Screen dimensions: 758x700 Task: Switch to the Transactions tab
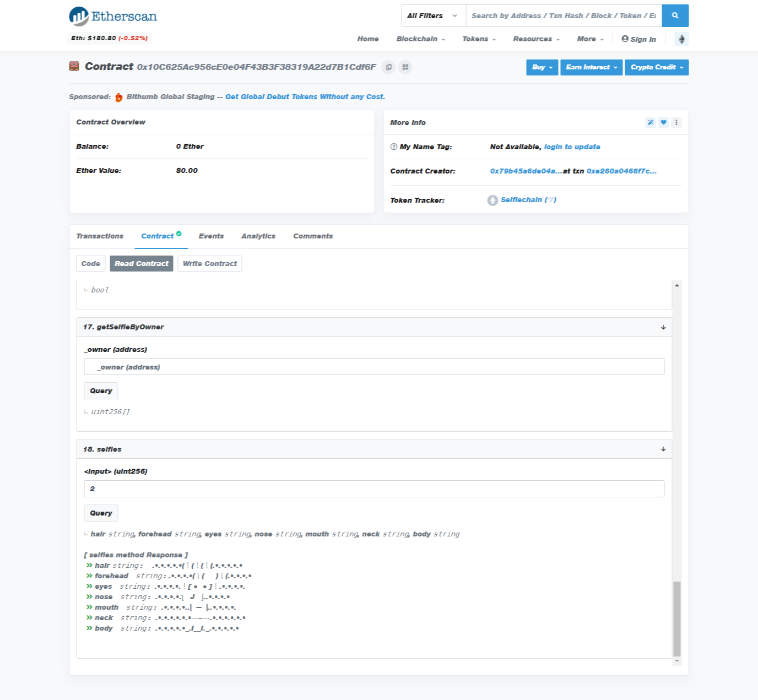click(100, 236)
